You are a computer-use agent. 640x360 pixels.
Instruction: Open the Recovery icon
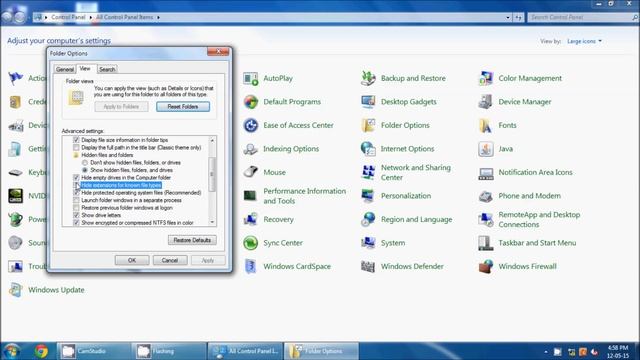[251, 220]
